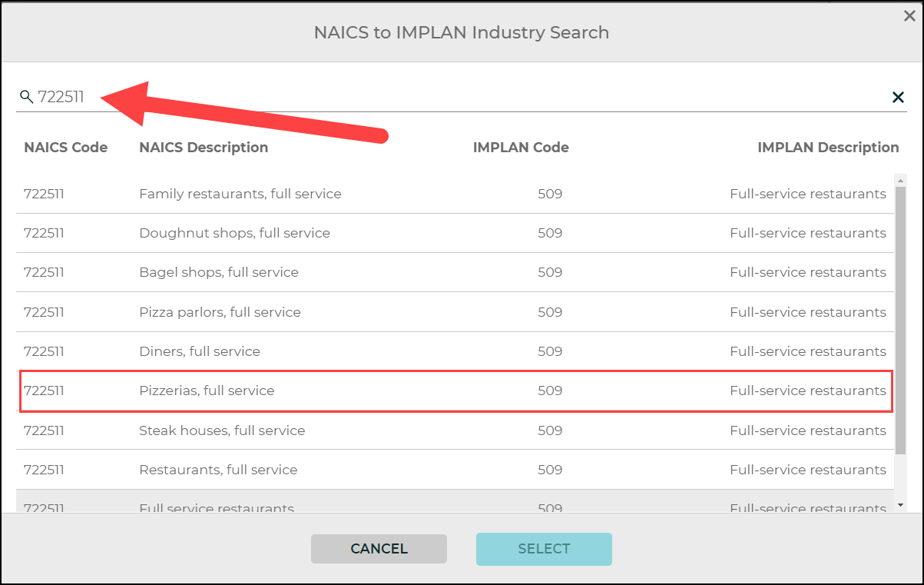Click the IMPLAN Code column header
Viewport: 924px width, 585px height.
[x=521, y=148]
